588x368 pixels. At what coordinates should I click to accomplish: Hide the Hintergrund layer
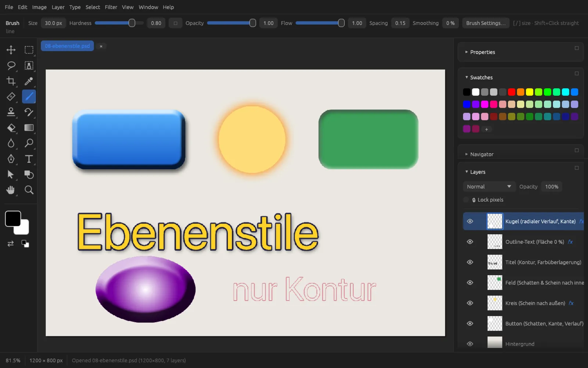pyautogui.click(x=470, y=344)
